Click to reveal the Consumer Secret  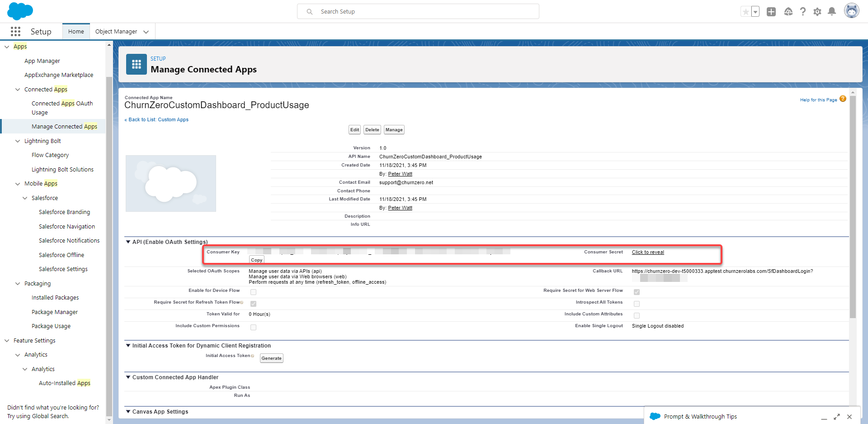pos(648,252)
